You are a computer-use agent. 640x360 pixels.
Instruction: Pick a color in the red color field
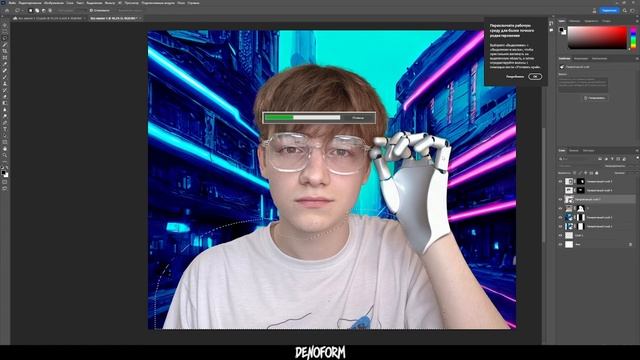click(x=597, y=38)
